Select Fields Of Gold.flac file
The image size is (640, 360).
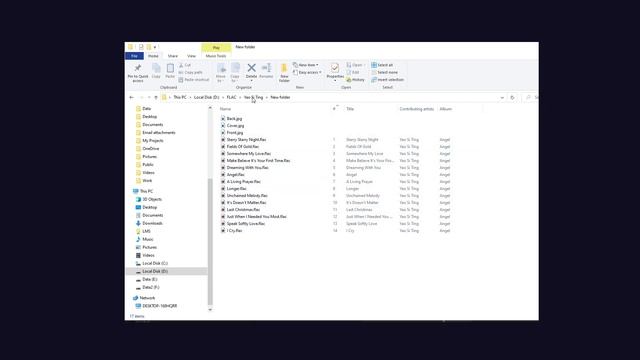(240, 147)
